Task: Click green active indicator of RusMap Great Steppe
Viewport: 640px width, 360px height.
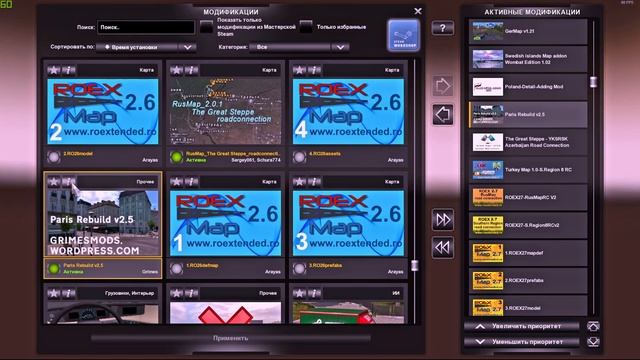Action: (176, 157)
